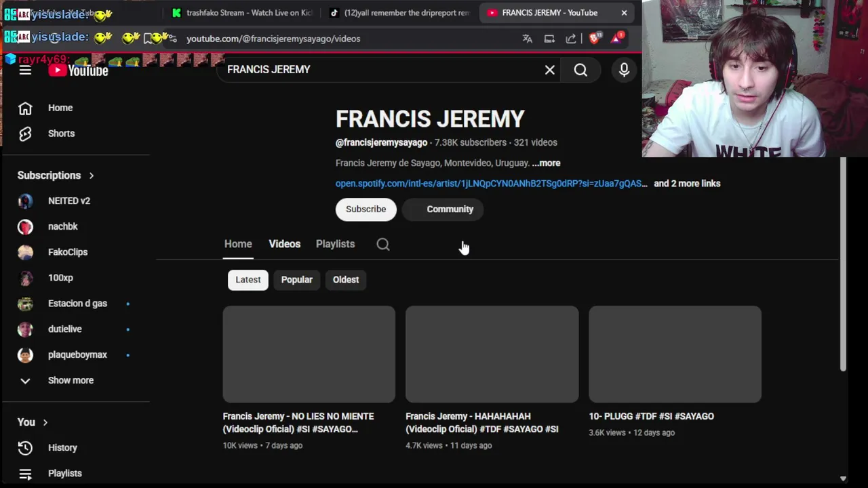Open the NO LIES NO MIENTE title link
This screenshot has width=868, height=488.
click(298, 423)
